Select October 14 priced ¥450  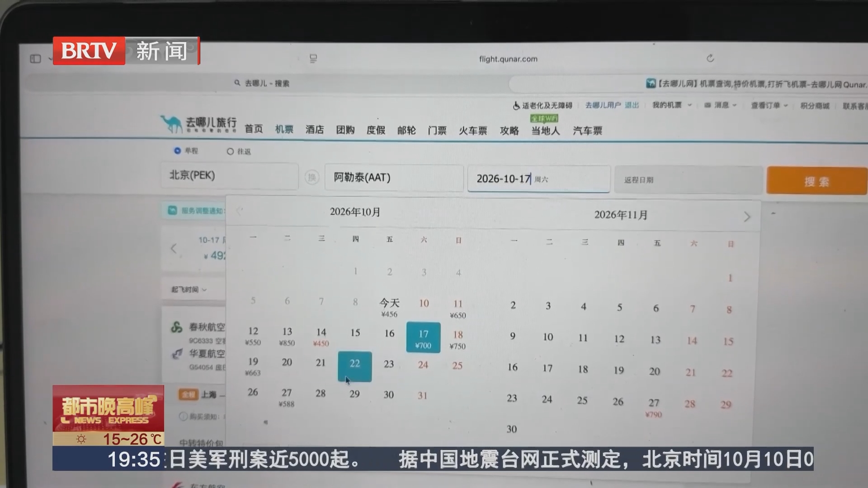click(321, 337)
